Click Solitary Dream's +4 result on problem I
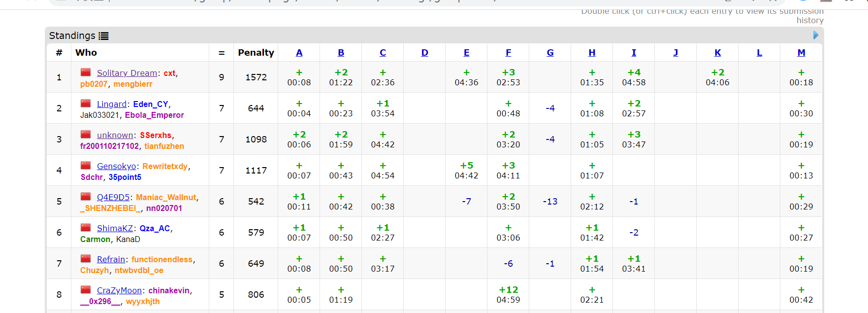Viewport: 868px width, 313px height. pos(634,77)
